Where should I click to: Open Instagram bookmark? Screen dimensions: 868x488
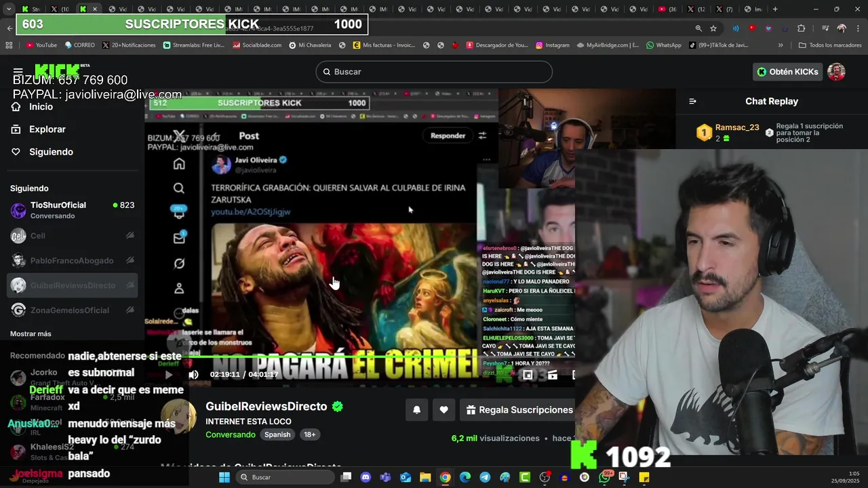point(552,45)
